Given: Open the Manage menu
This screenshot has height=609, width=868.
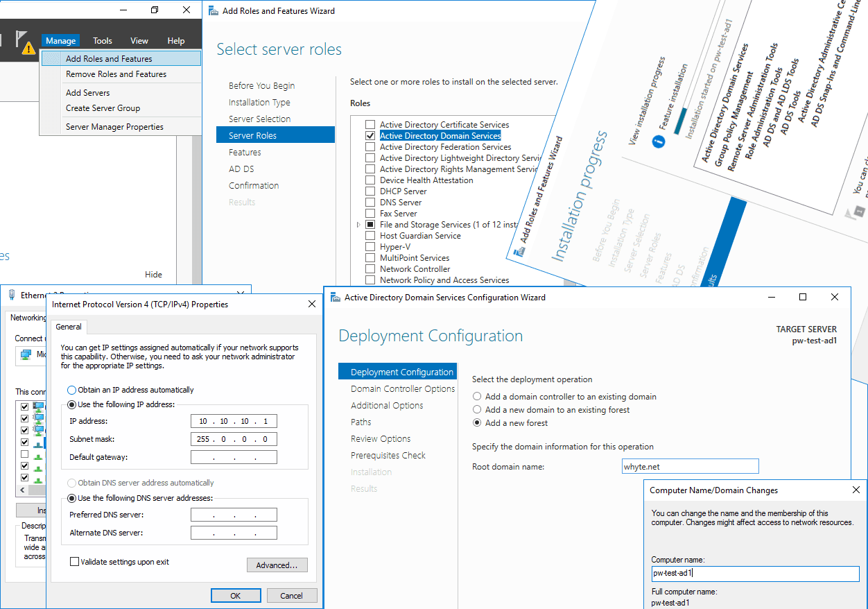Looking at the screenshot, I should [x=60, y=41].
